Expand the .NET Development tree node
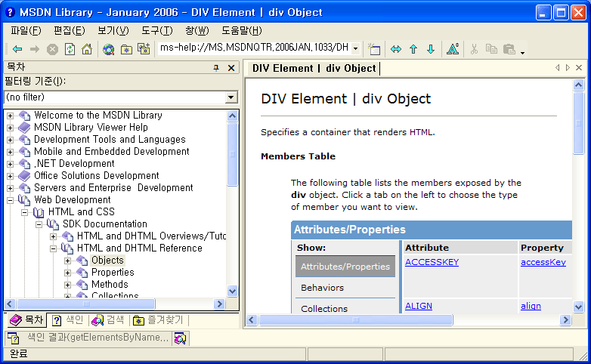Screen dimensions: 591x364 click(11, 164)
